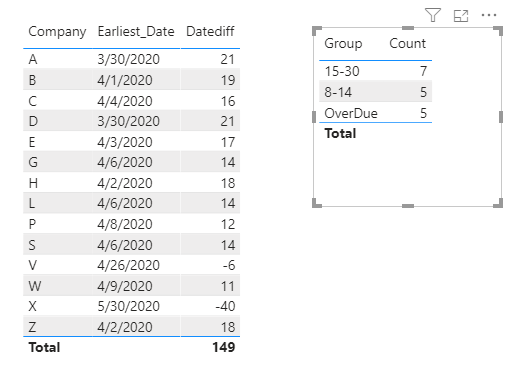Sort by Company column header

tap(57, 32)
